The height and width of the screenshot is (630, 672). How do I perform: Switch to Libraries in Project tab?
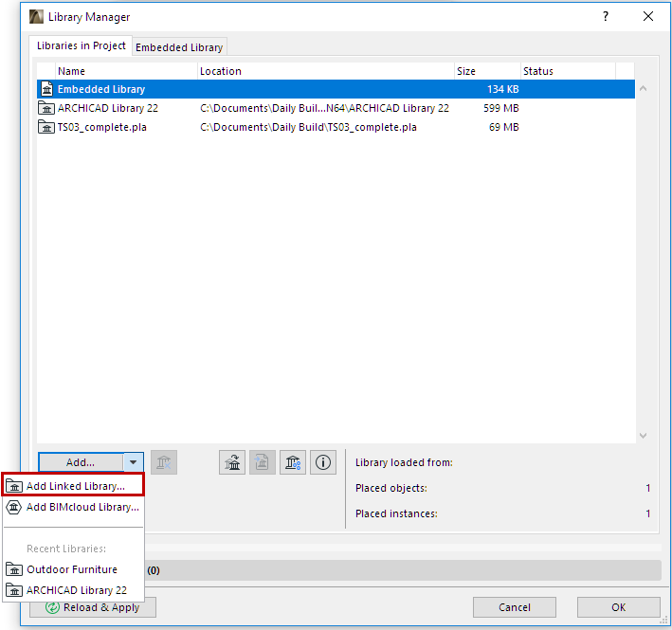pos(81,45)
